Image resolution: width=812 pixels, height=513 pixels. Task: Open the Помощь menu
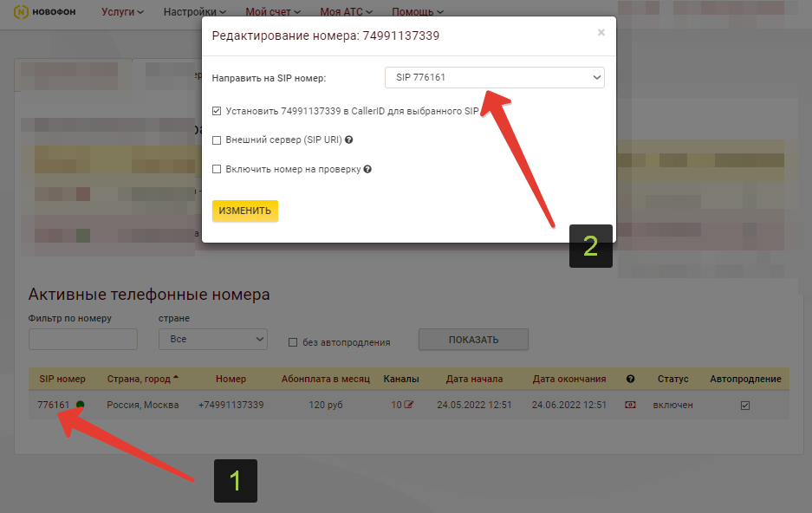pyautogui.click(x=418, y=11)
